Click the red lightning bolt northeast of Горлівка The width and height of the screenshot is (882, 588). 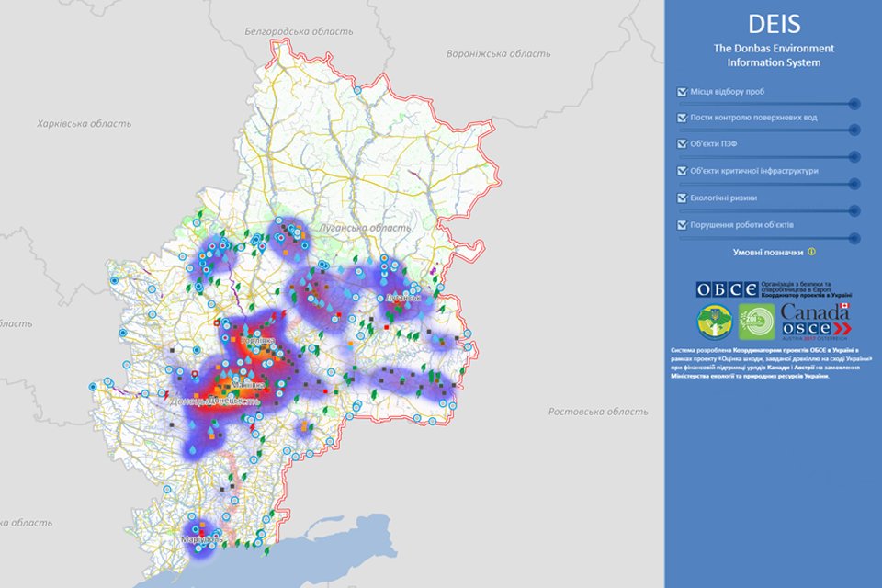click(285, 313)
